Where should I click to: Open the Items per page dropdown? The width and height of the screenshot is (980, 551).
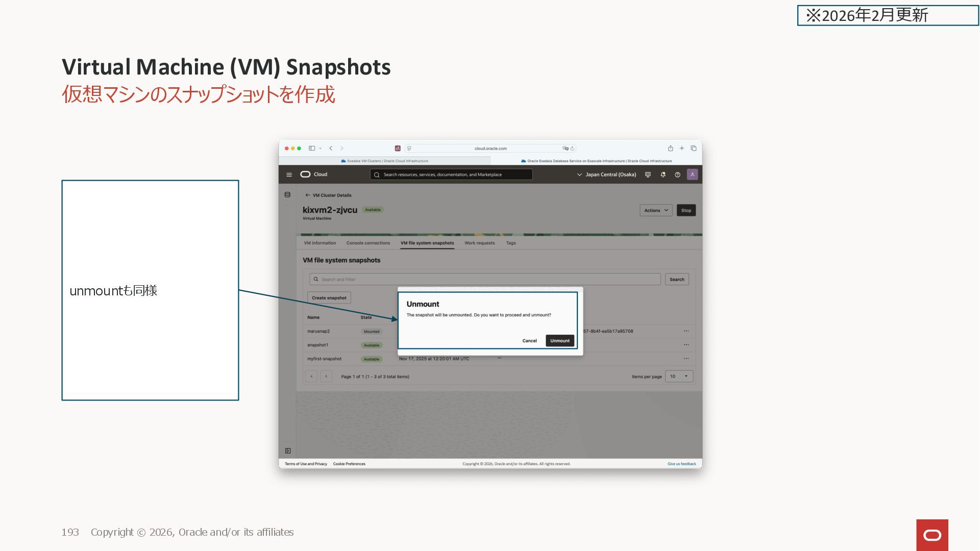click(679, 377)
